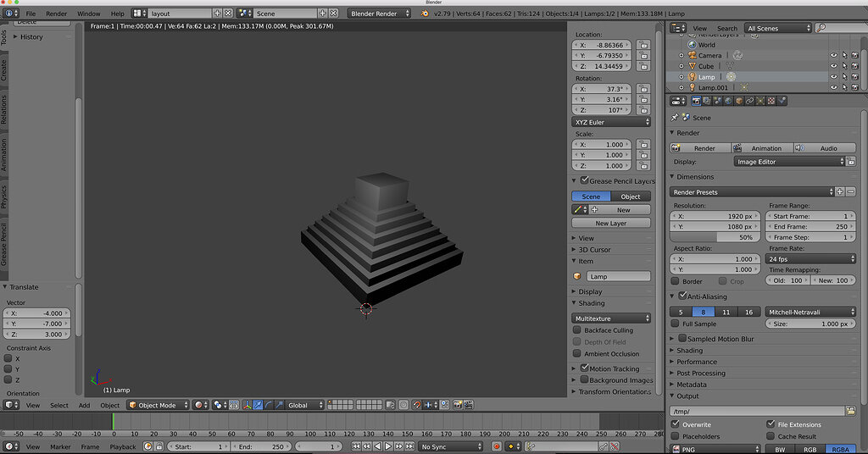Open the Object properties cube icon

(x=738, y=101)
